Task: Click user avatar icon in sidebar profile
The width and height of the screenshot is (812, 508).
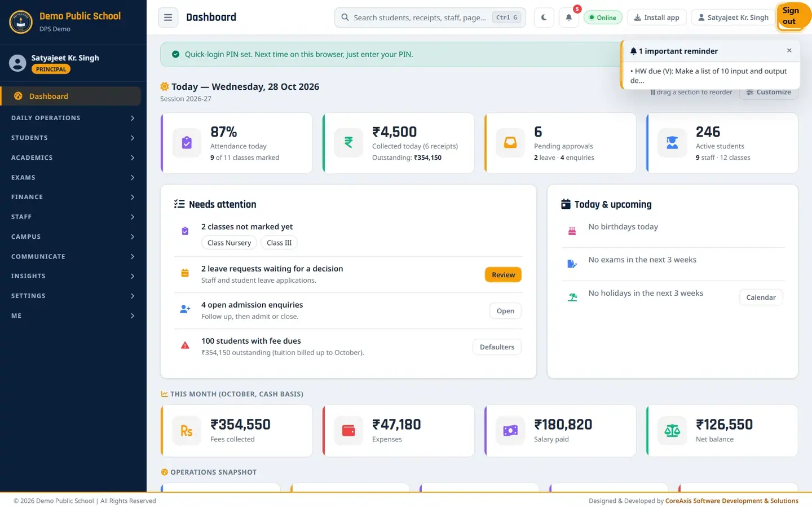Action: pyautogui.click(x=17, y=63)
